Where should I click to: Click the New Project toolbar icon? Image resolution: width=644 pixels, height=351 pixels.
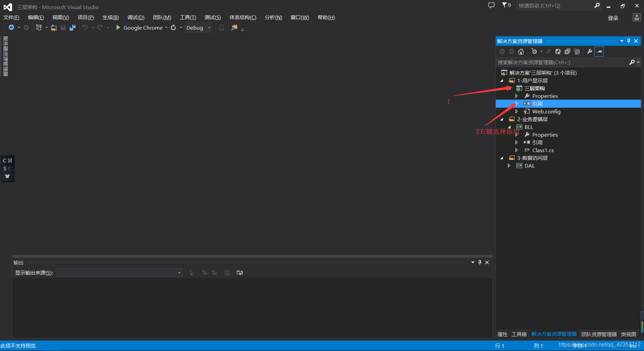click(39, 28)
